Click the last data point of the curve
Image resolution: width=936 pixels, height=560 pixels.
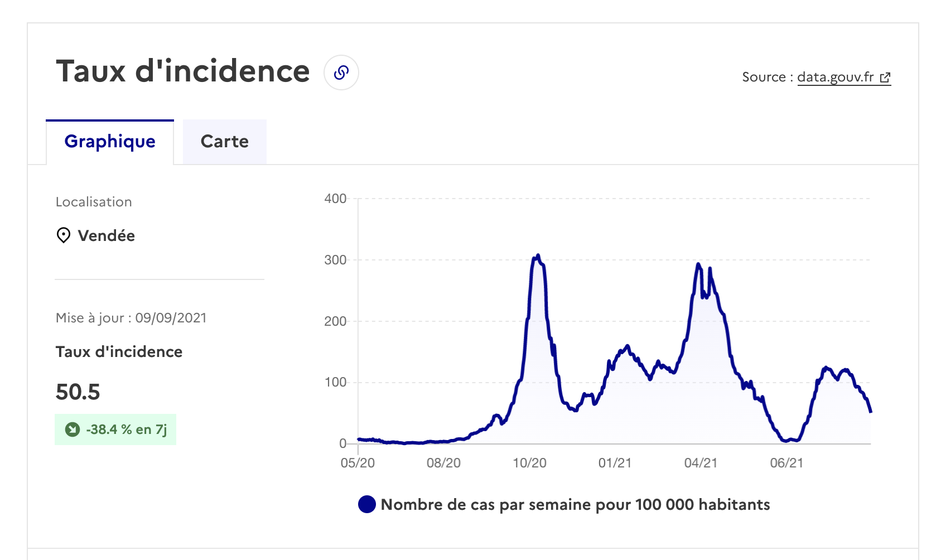[x=871, y=412]
